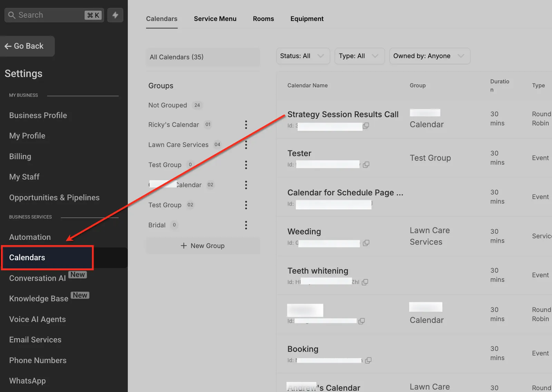Screen dimensions: 552x392
Task: Open three-dot menu for Test Group with 0 count
Action: tap(246, 165)
